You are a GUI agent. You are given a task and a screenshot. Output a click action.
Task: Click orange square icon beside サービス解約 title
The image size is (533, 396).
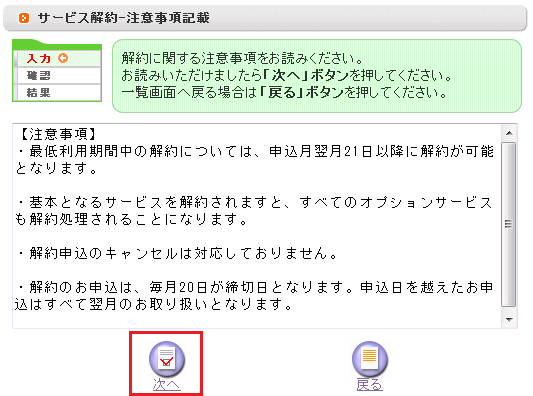(x=24, y=18)
